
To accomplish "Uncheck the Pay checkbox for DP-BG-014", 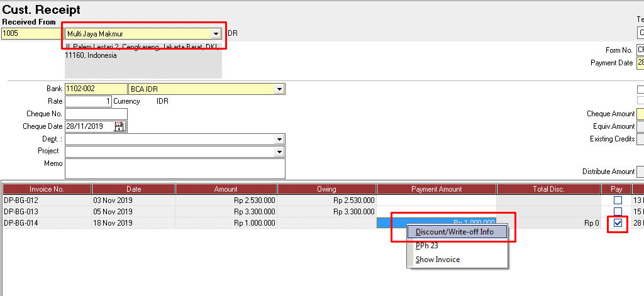I will coord(618,222).
